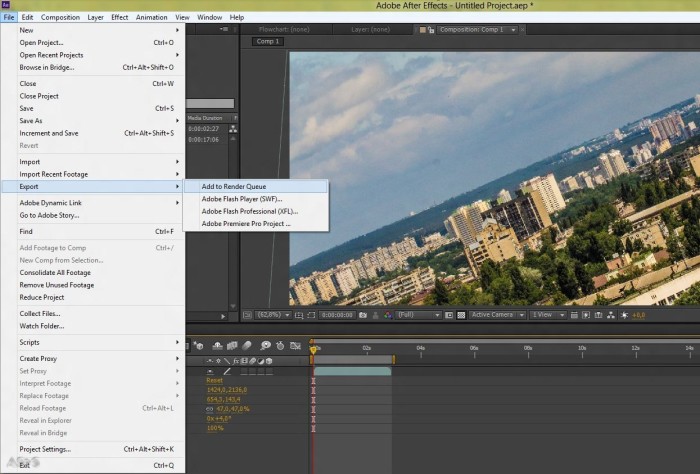Click Reset link in transform properties
Image resolution: width=700 pixels, height=474 pixels.
[214, 381]
